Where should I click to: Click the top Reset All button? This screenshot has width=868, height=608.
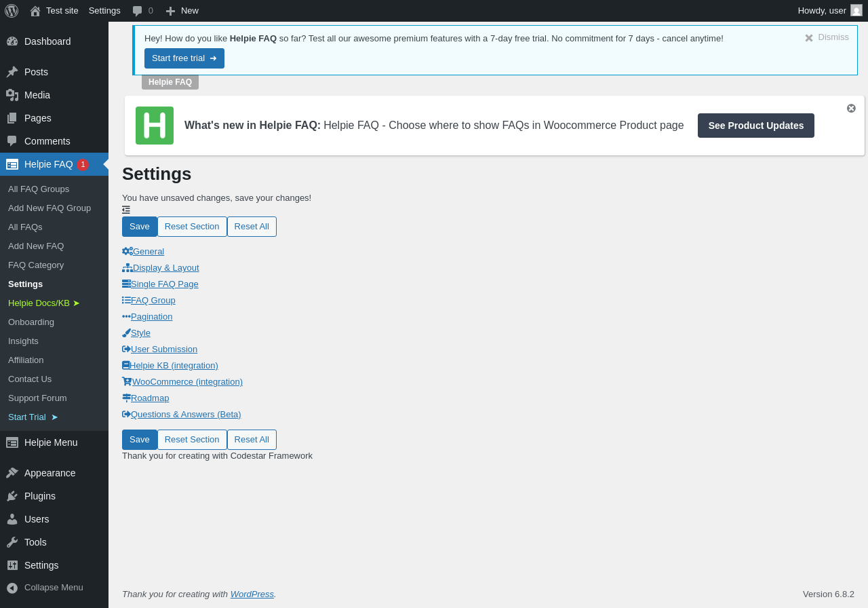(252, 227)
